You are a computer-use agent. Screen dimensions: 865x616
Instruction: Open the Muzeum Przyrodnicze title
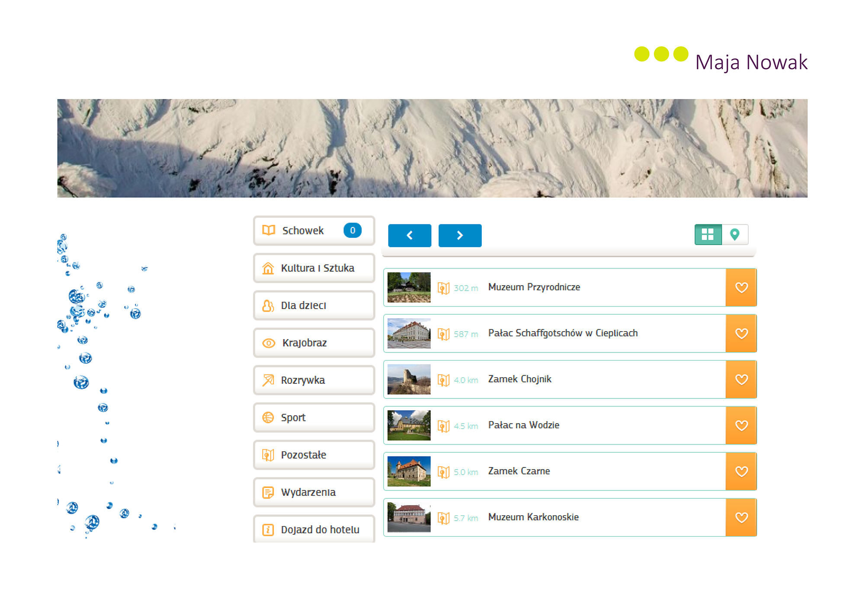tap(534, 287)
